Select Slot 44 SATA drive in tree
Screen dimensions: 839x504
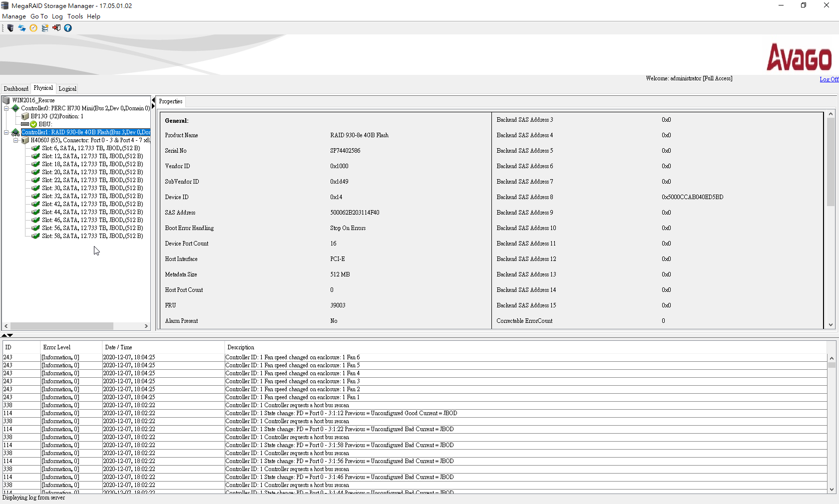tap(92, 212)
